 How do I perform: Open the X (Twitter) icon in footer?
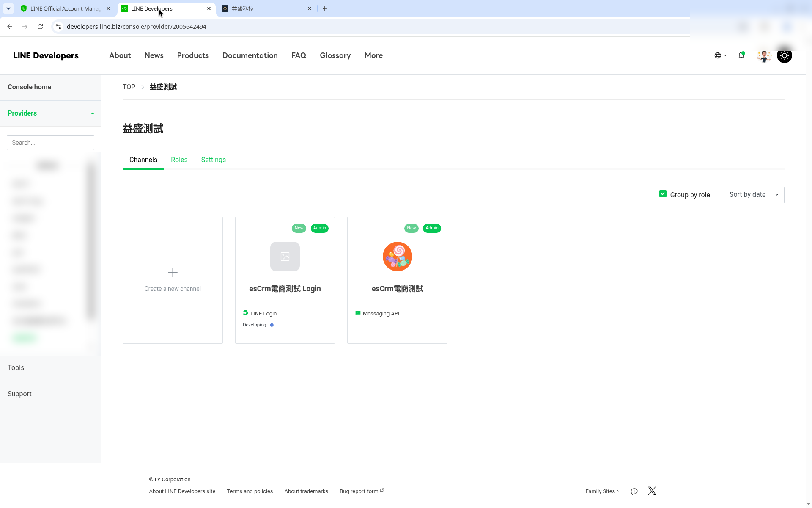click(x=652, y=491)
